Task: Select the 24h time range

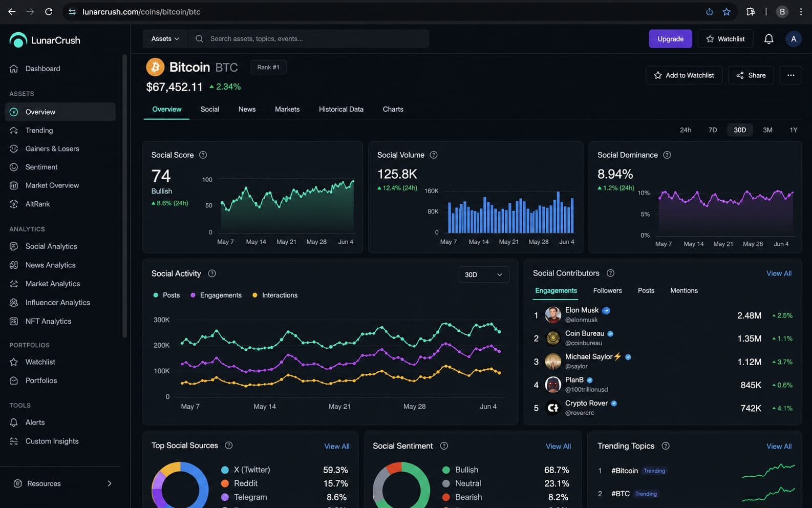Action: pos(686,130)
